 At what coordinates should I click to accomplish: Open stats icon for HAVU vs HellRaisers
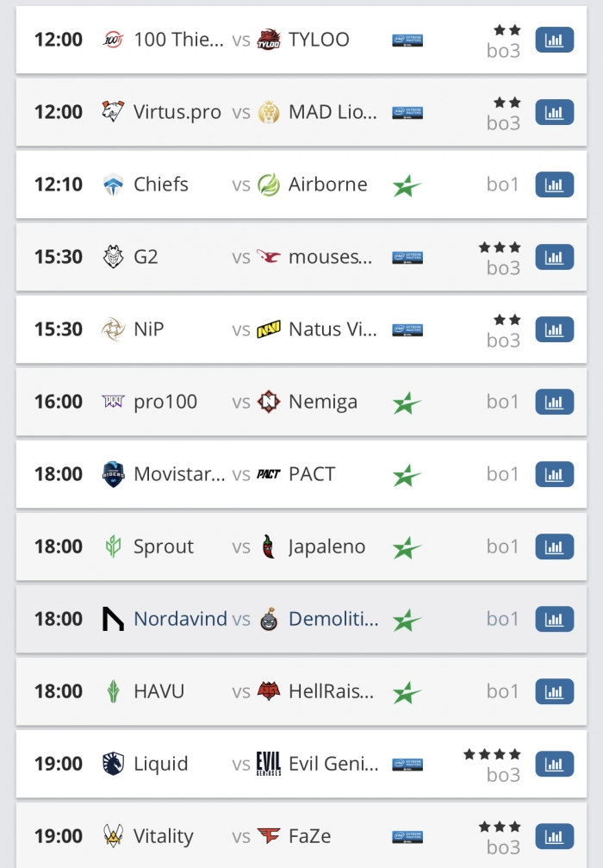554,691
